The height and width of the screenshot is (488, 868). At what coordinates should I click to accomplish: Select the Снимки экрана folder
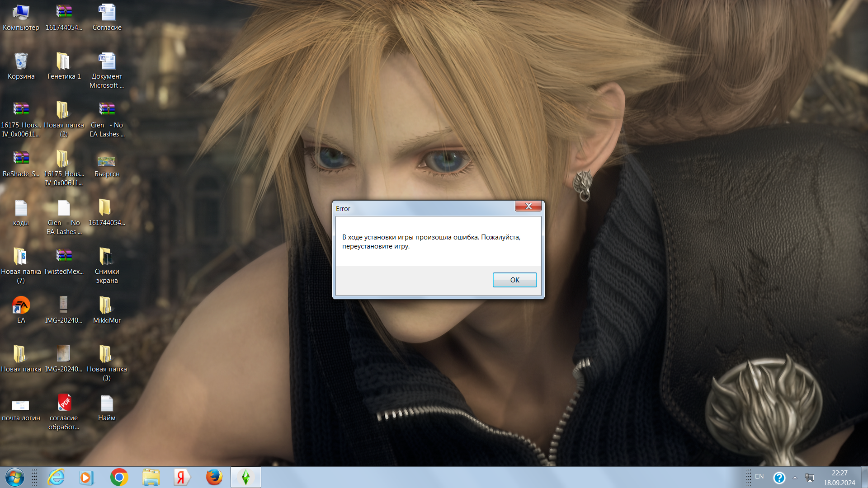tap(107, 266)
